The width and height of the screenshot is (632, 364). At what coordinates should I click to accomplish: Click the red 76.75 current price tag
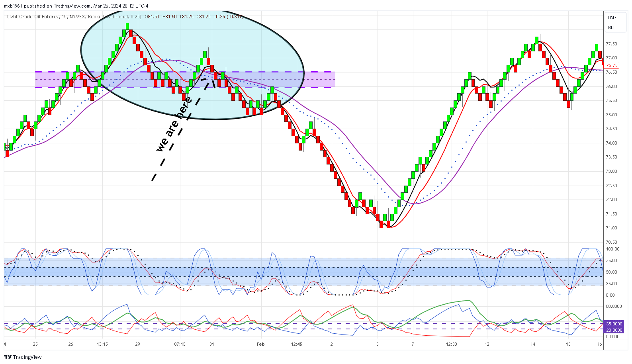click(x=612, y=65)
